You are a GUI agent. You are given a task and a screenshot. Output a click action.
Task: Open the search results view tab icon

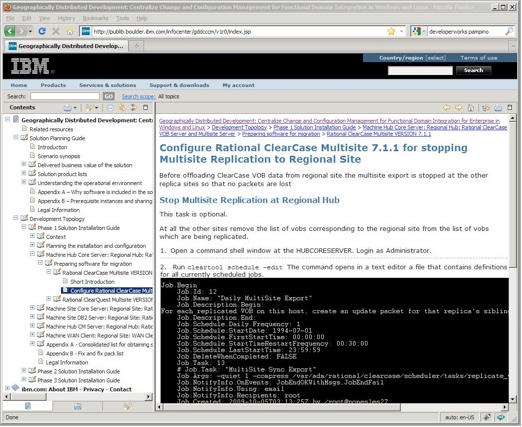pyautogui.click(x=128, y=406)
